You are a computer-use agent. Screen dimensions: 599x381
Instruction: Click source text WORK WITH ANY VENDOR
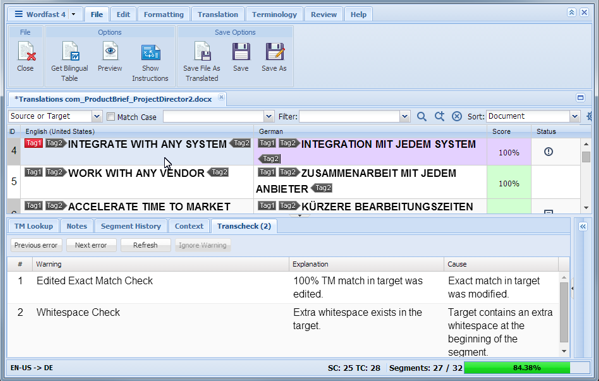click(136, 173)
